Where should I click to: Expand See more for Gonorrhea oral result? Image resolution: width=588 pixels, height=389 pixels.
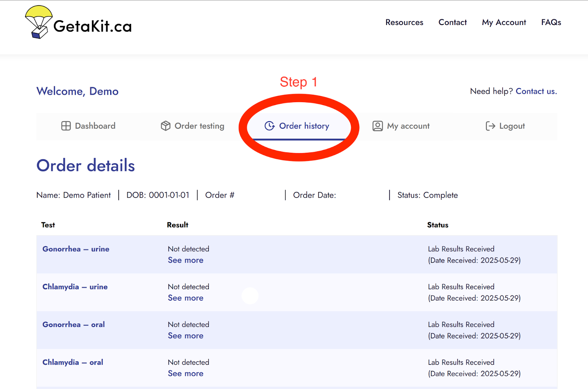tap(186, 336)
